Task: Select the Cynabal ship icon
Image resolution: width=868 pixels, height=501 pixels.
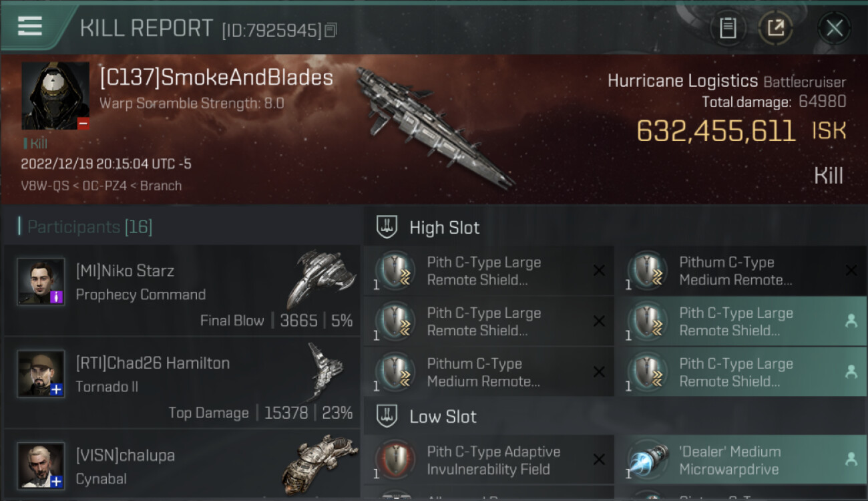Action: (319, 463)
